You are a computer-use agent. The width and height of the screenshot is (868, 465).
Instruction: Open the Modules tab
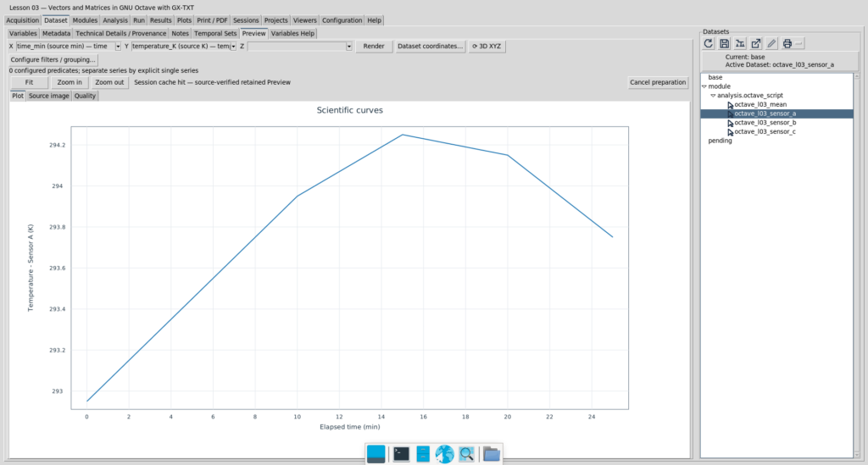pyautogui.click(x=85, y=20)
